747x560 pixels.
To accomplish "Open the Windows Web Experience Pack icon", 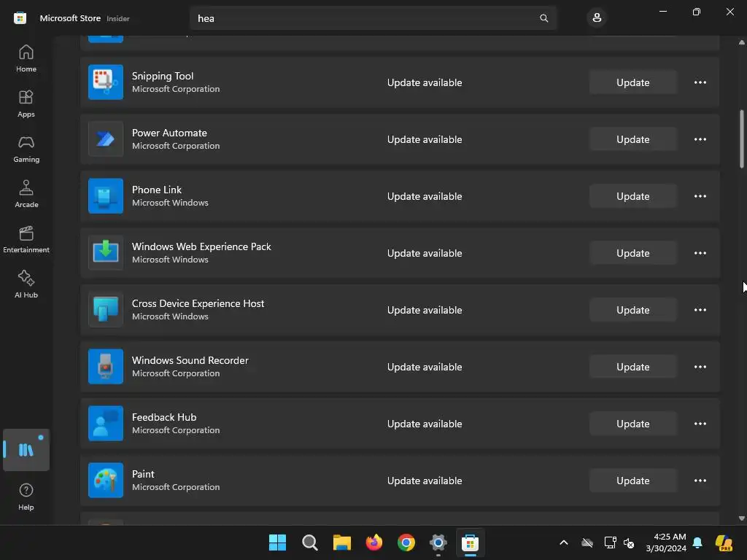I will tap(106, 253).
